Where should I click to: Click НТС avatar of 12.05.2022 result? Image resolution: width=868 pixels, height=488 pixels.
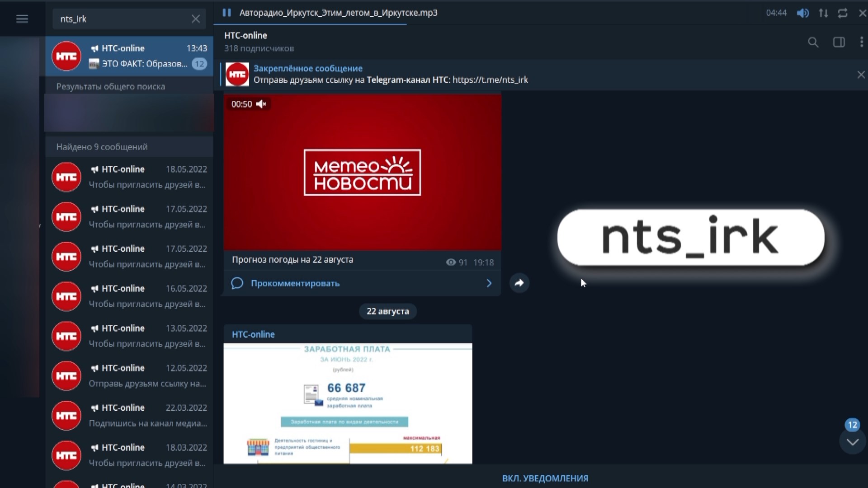(x=66, y=376)
